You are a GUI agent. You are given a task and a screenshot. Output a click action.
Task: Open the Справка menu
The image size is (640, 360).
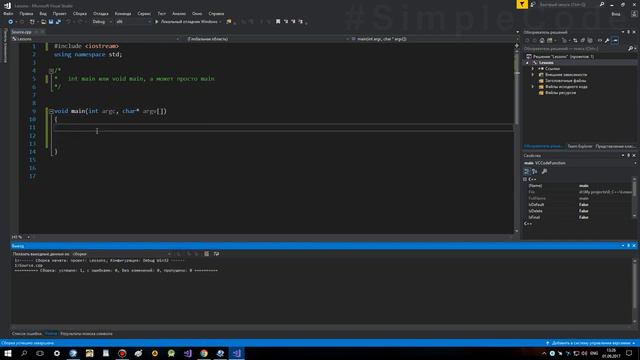pyautogui.click(x=216, y=13)
